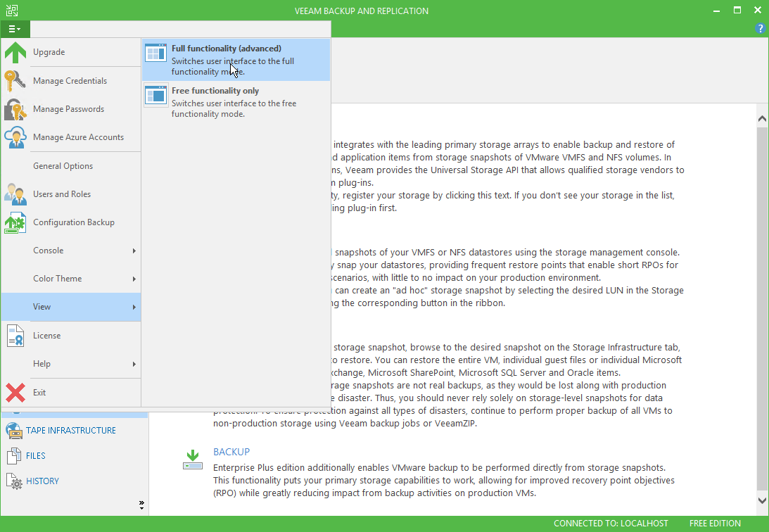Click the red X Exit icon

click(15, 393)
